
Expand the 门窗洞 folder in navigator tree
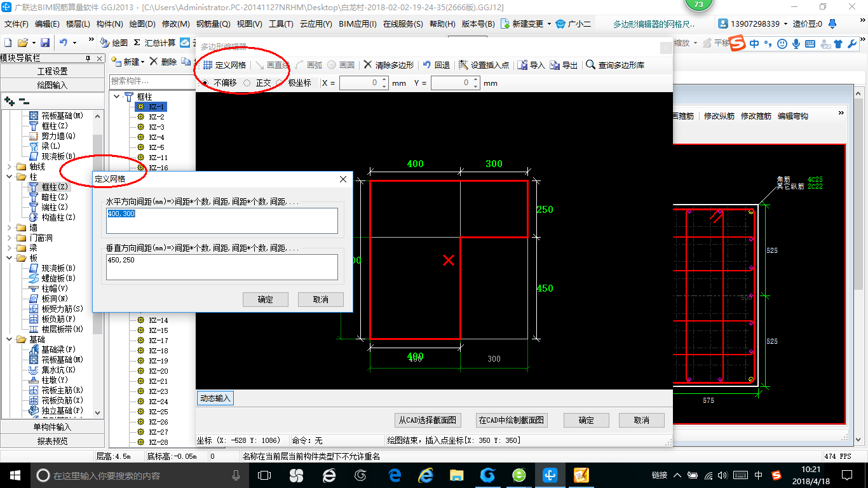[9, 238]
